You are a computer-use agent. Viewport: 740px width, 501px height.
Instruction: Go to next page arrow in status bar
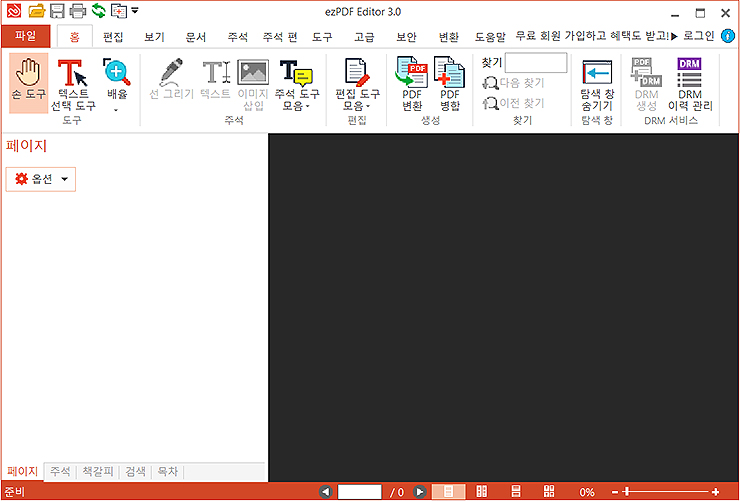coord(420,492)
